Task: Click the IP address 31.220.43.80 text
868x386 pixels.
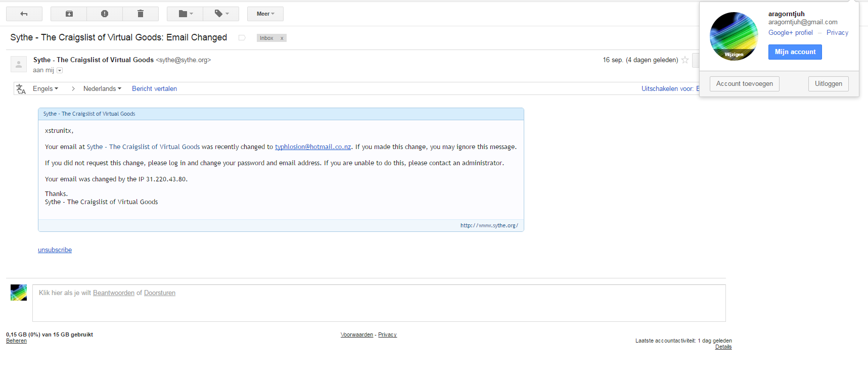Action: pos(166,179)
